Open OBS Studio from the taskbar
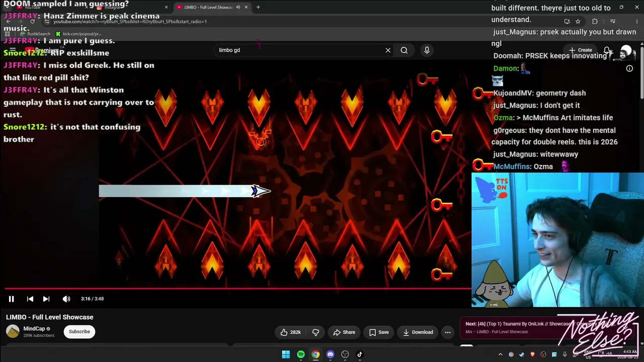Screen dimensions: 644x362 [345, 354]
